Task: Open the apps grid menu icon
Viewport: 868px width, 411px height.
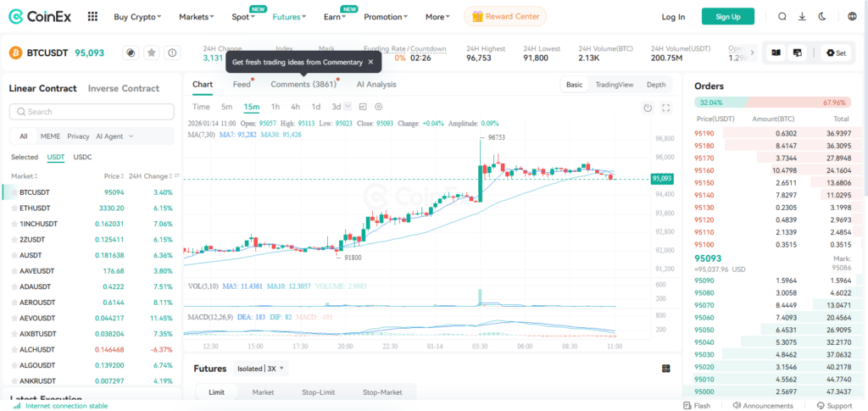Action: [92, 17]
